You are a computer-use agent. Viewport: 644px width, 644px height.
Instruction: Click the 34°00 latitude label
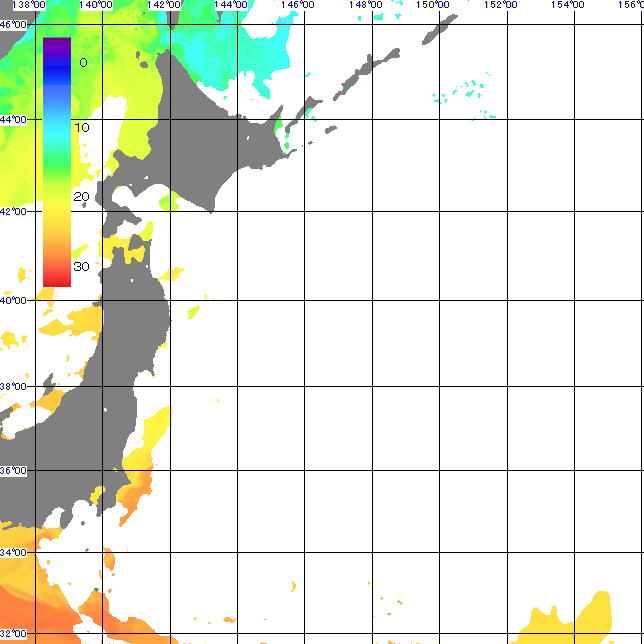click(x=13, y=552)
